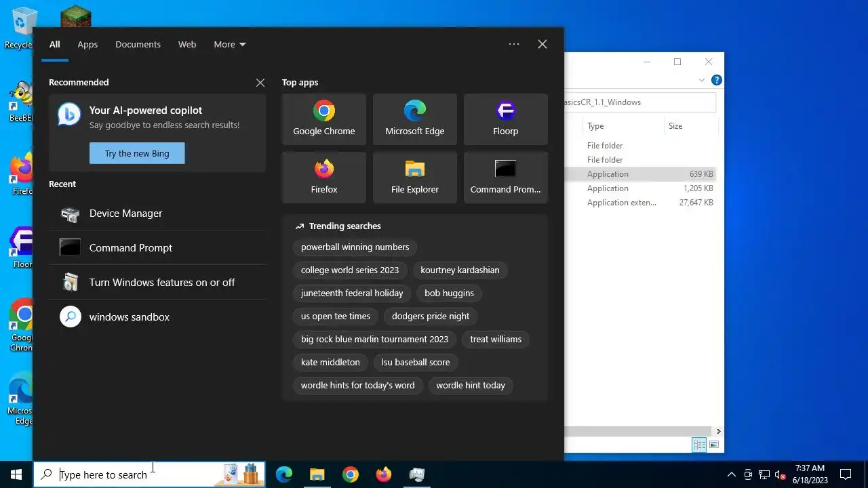The image size is (868, 488).
Task: Sort Explorer files by Size column
Action: [690, 126]
